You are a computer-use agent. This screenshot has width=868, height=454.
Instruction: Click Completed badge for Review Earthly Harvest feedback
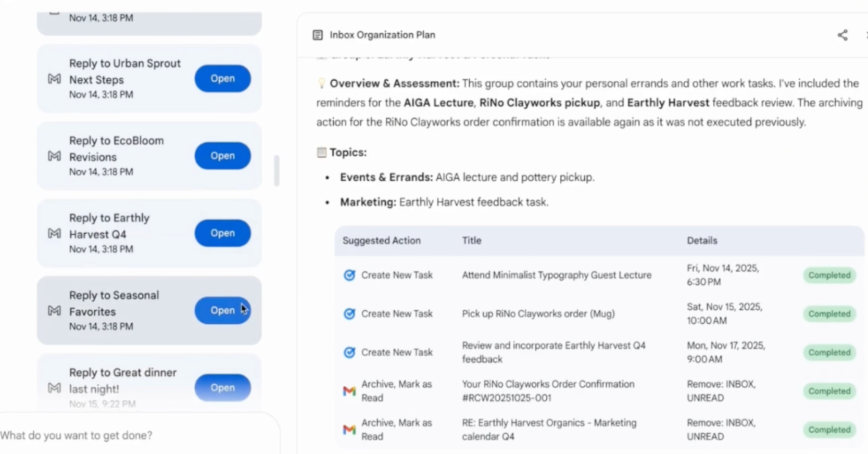[829, 352]
